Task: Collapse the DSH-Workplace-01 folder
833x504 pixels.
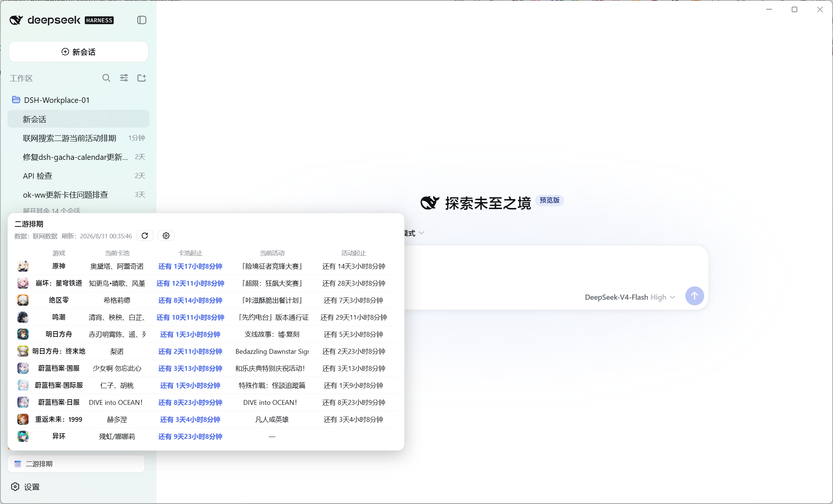Action: point(78,100)
